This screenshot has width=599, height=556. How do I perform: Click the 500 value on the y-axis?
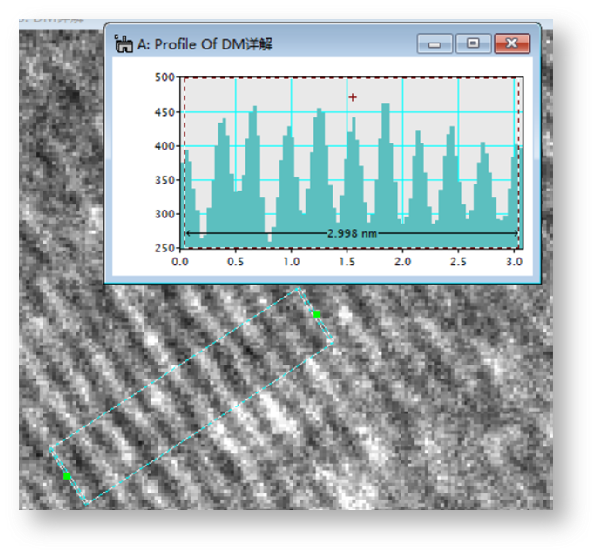click(x=165, y=77)
